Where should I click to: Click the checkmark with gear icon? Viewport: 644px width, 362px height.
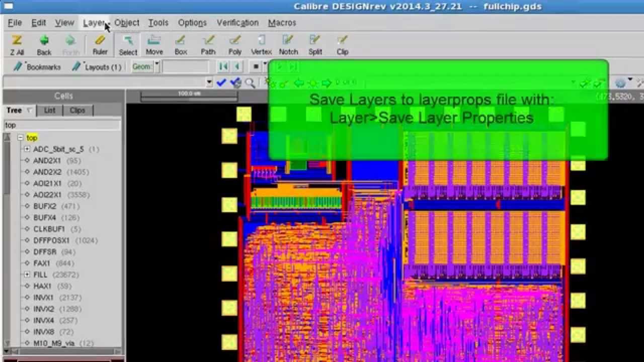coord(235,82)
